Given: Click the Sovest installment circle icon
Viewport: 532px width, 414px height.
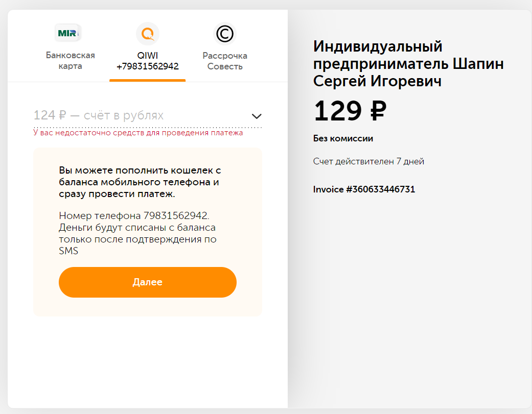Looking at the screenshot, I should (x=225, y=34).
